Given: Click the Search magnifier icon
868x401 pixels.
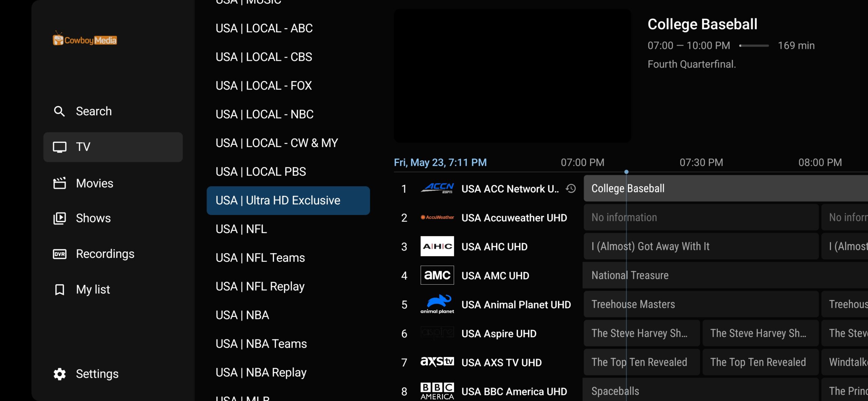Looking at the screenshot, I should click(59, 111).
